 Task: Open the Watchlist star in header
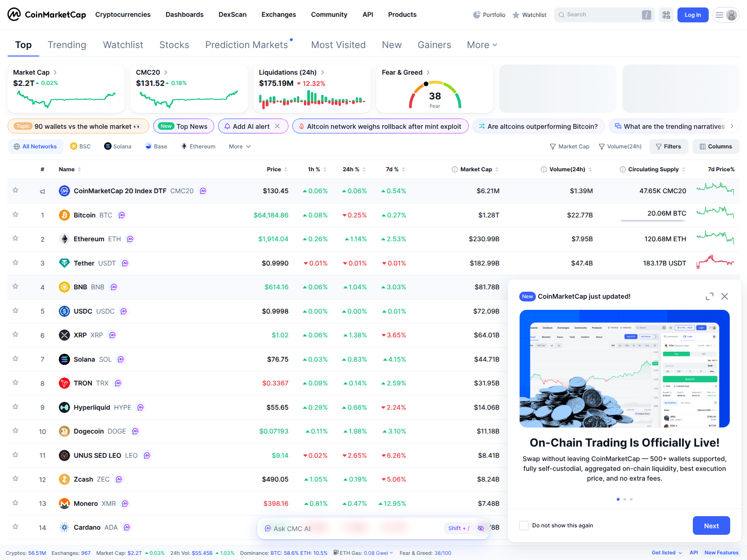coord(529,15)
